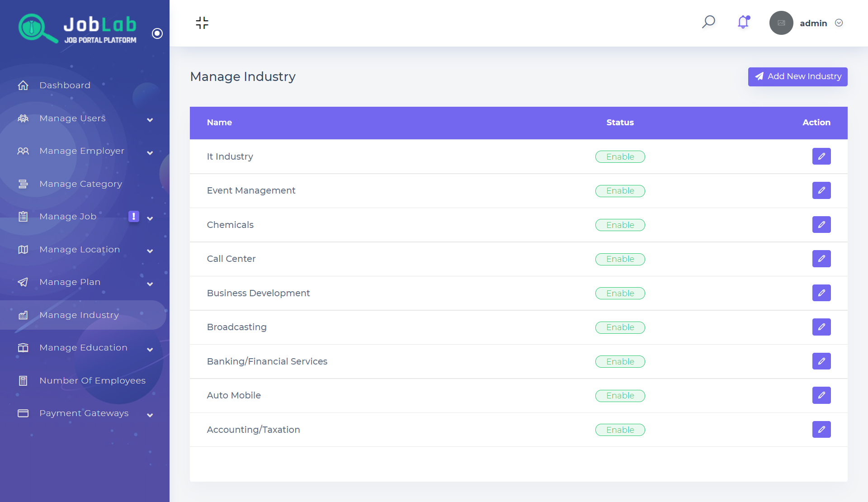Select Payment Gateways in the sidebar
The width and height of the screenshot is (868, 502).
[84, 413]
